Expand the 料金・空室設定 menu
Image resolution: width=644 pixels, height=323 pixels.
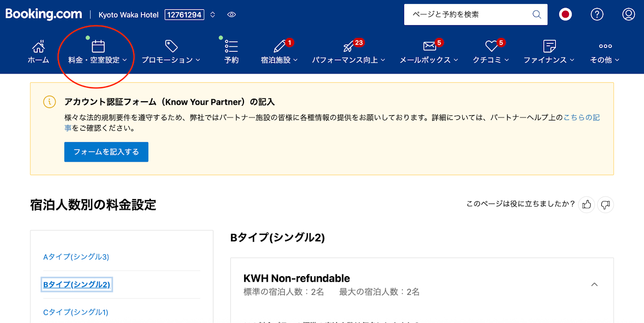pos(98,52)
